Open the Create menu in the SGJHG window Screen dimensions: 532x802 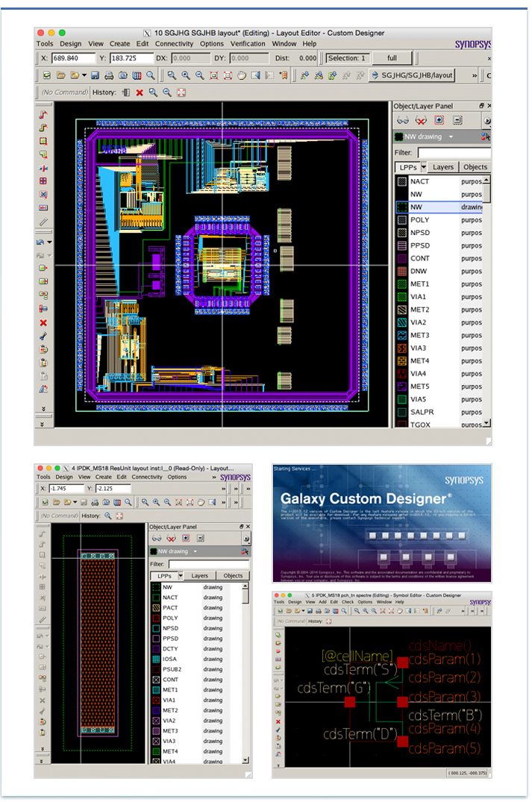tap(119, 44)
